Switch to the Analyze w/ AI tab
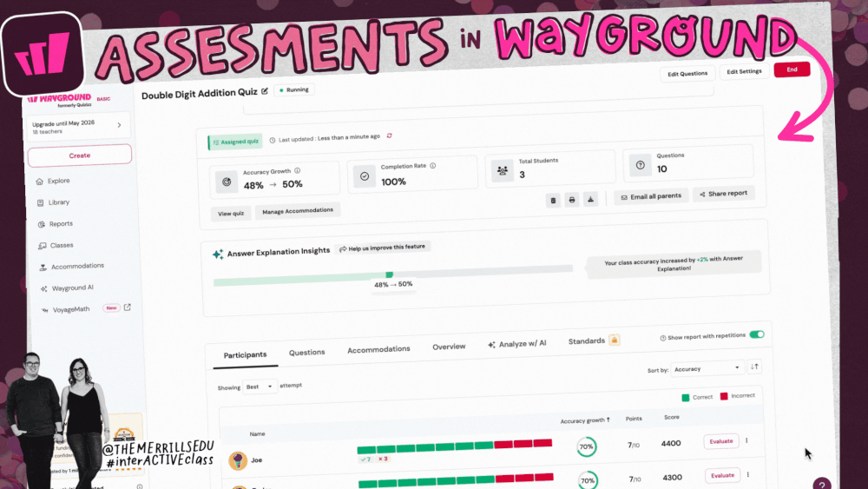This screenshot has width=868, height=489. click(x=517, y=344)
